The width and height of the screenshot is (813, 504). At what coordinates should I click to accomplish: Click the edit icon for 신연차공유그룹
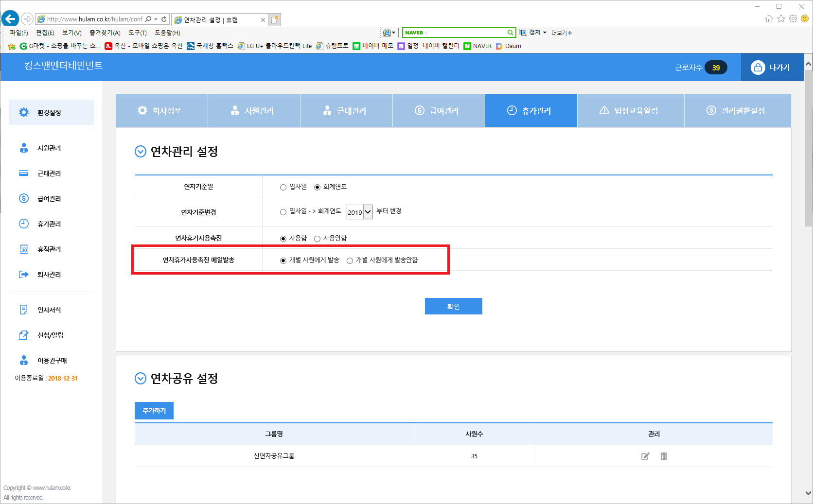645,456
